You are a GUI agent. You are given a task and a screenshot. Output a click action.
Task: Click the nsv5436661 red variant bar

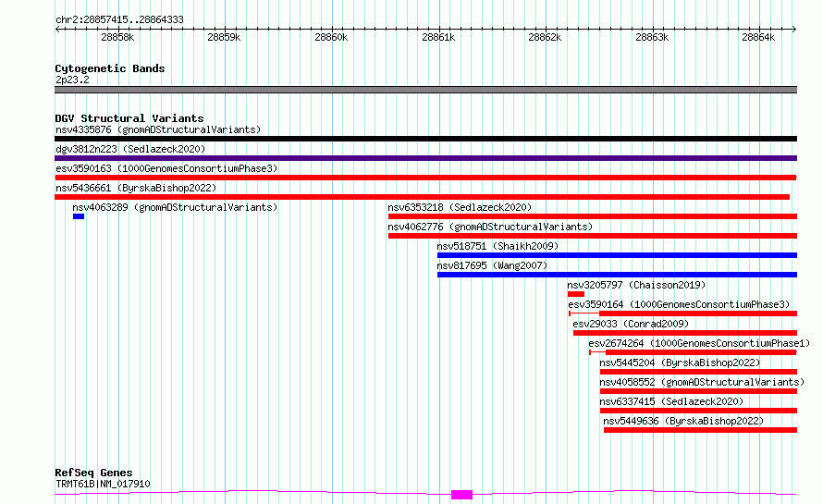coord(422,197)
